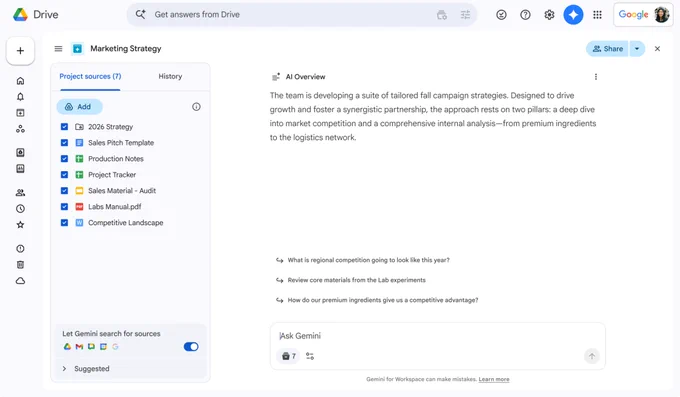Open the Workspaces icon in the sidebar
This screenshot has height=397, width=680.
tap(20, 129)
